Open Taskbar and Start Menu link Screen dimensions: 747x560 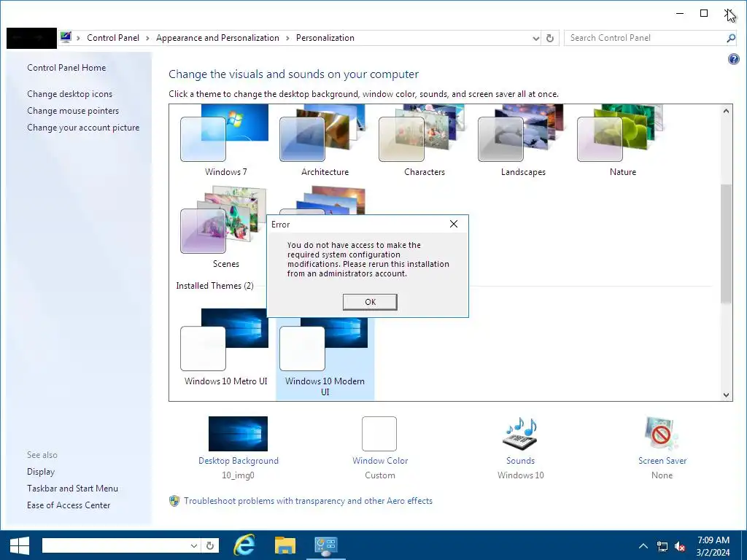72,488
